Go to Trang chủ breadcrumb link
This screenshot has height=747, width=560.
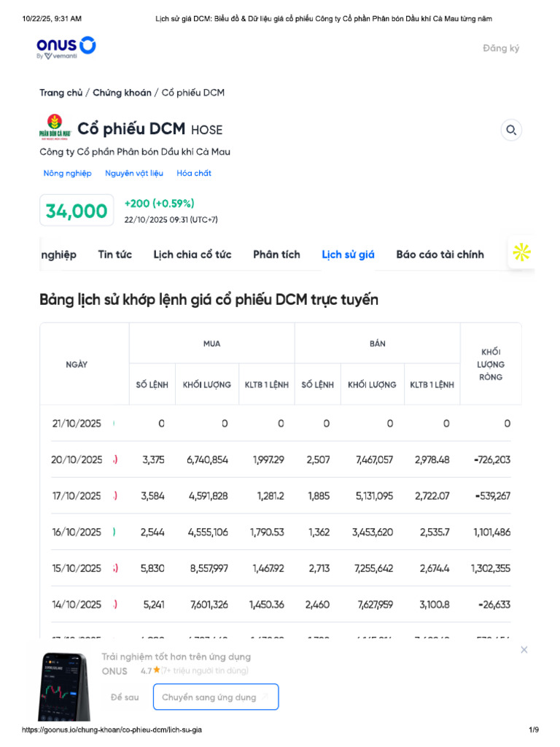(x=61, y=93)
